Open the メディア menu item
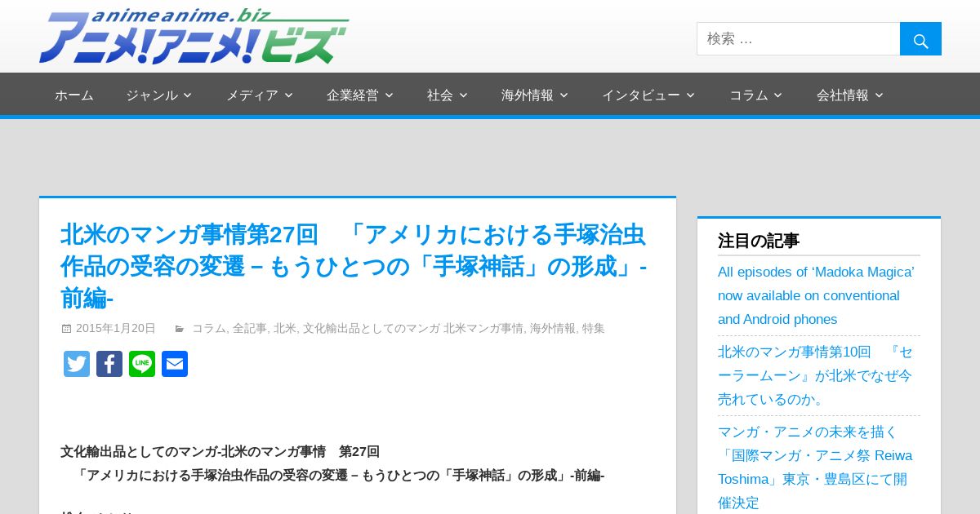980x514 pixels. (252, 95)
